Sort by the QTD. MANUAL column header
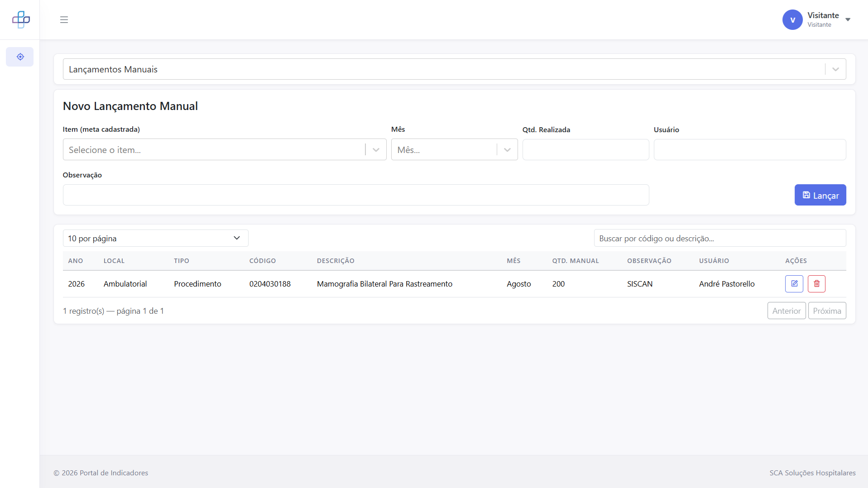The image size is (868, 488). click(x=575, y=261)
